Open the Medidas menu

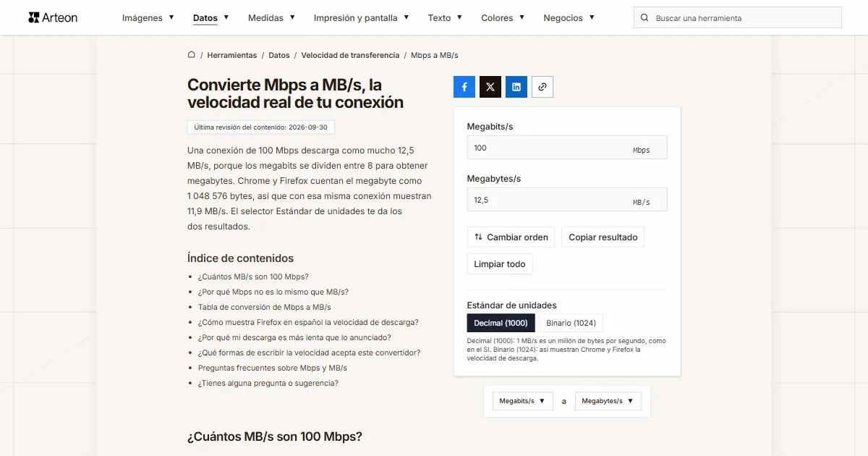(271, 18)
